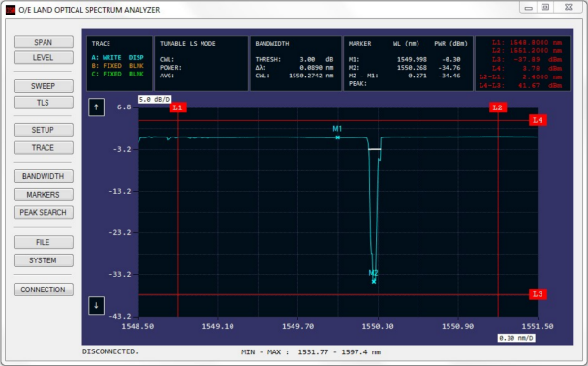Select the L3 level marker label

[x=538, y=294]
